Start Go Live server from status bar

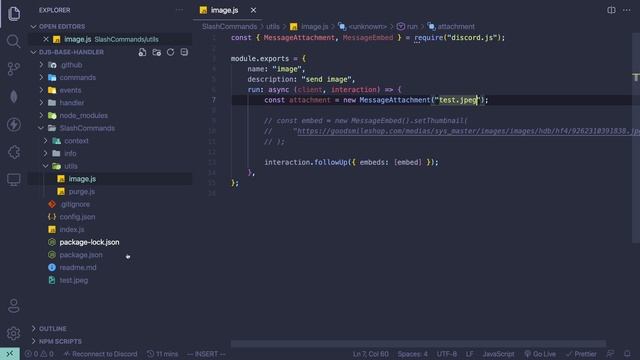[540, 354]
